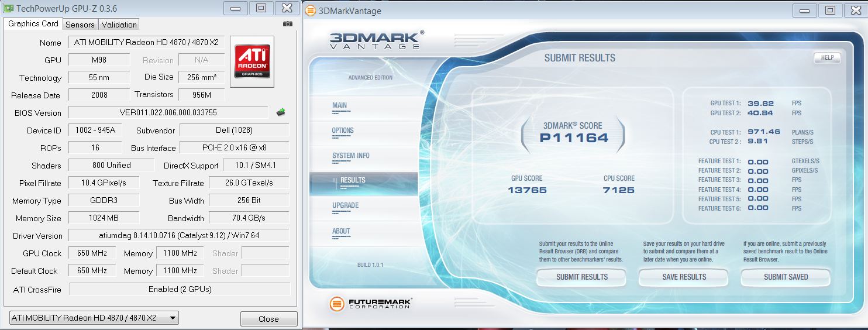Click the Close button in GPU-Z
The height and width of the screenshot is (330, 868).
(x=268, y=319)
